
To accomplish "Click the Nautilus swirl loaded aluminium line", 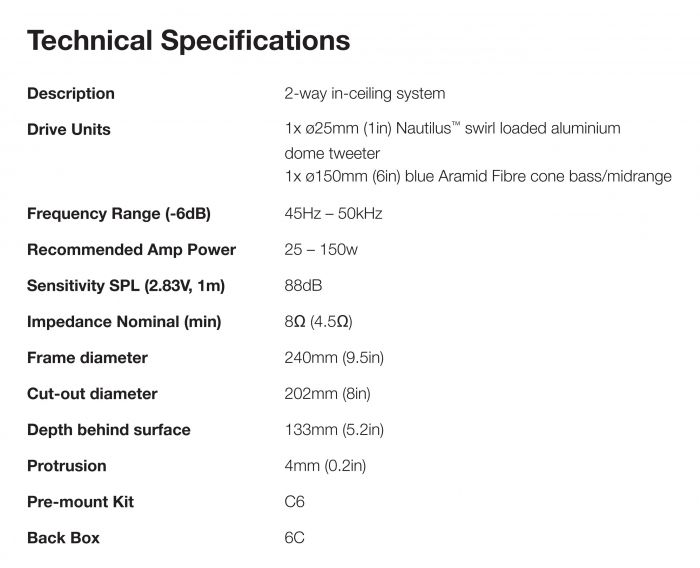I will point(452,129).
